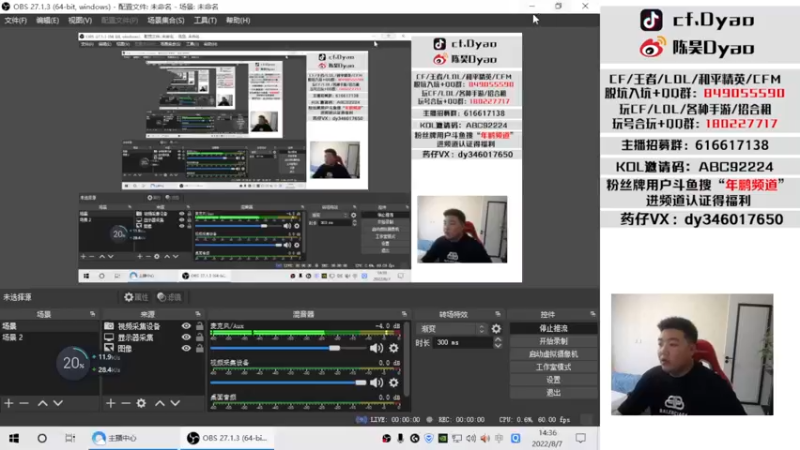
Task: Hide the 显示器采集 source with its eye icon
Action: click(x=186, y=337)
